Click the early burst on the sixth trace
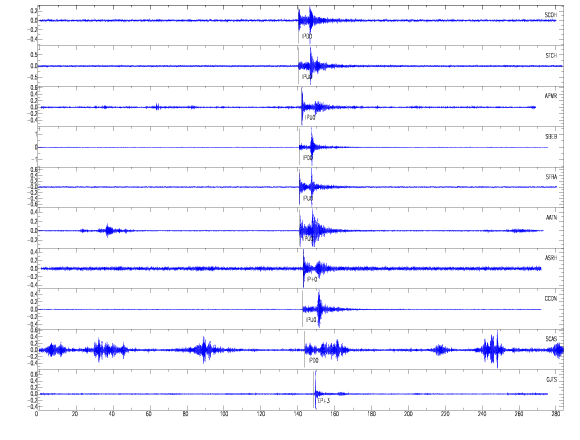The image size is (580, 440). pos(108,230)
